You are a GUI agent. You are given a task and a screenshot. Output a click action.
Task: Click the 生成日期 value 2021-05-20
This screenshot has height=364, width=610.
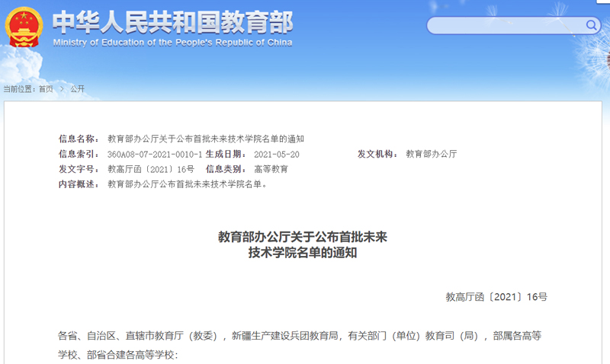277,155
